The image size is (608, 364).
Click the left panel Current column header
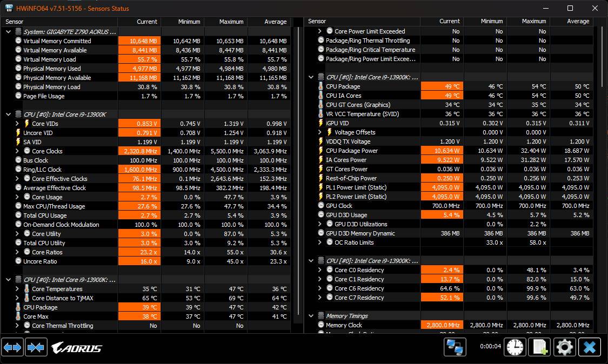(x=139, y=22)
